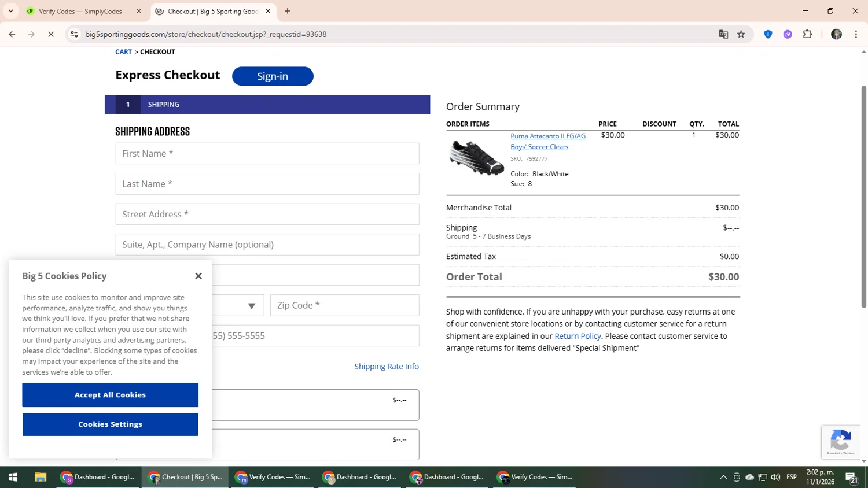Open the Bitwarden shield extension
Screen dimensions: 868x488
[x=768, y=34]
